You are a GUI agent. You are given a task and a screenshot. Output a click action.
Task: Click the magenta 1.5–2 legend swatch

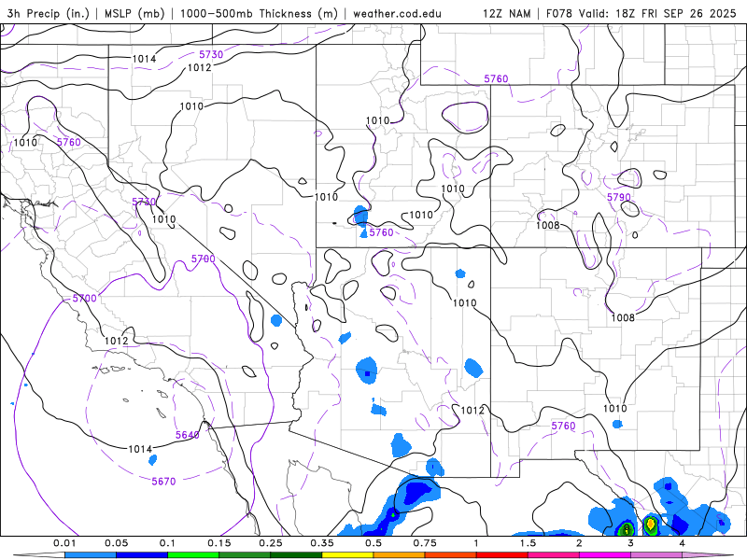[554, 555]
